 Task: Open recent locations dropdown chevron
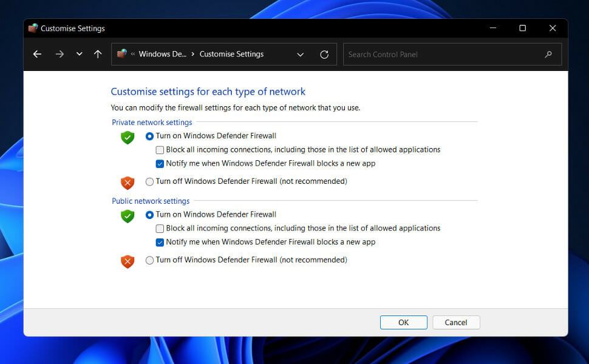(x=80, y=53)
